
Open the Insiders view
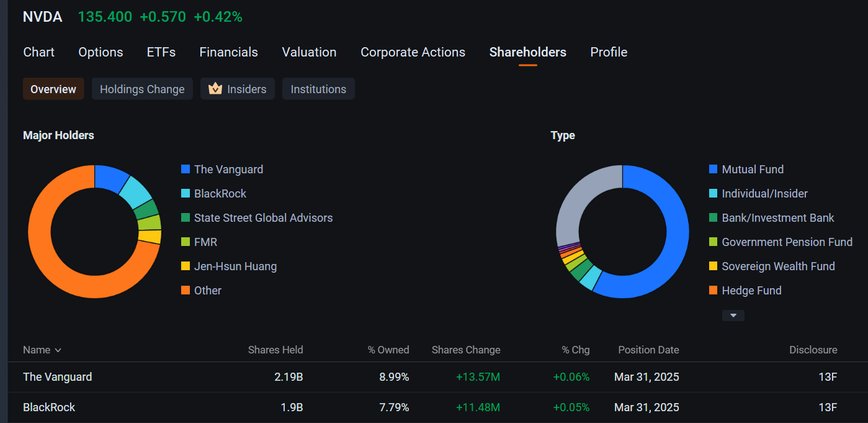(238, 89)
